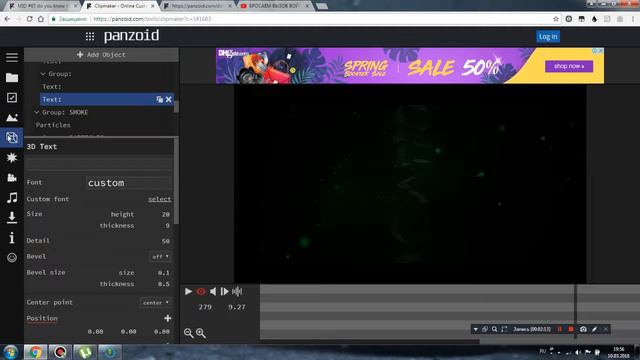Open the Font custom dropdown
This screenshot has height=360, width=640.
coord(129,183)
